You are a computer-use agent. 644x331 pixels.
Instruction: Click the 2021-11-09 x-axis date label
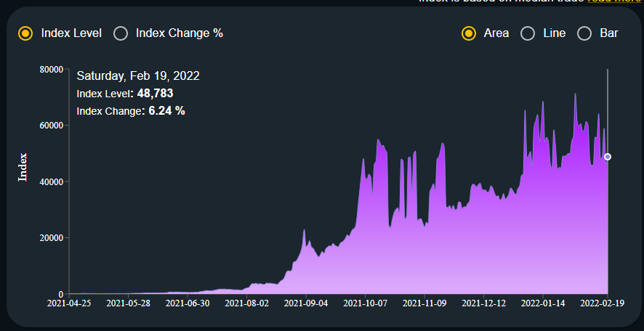tap(424, 303)
